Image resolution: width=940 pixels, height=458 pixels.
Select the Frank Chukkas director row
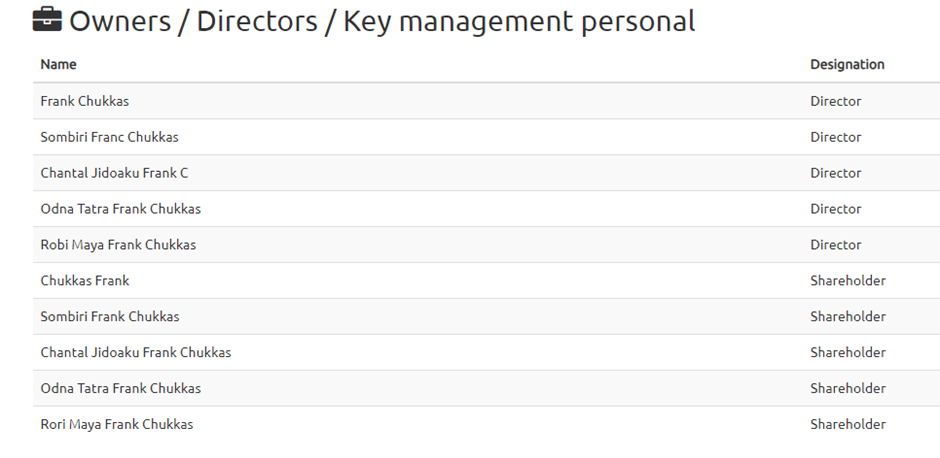pyautogui.click(x=486, y=101)
